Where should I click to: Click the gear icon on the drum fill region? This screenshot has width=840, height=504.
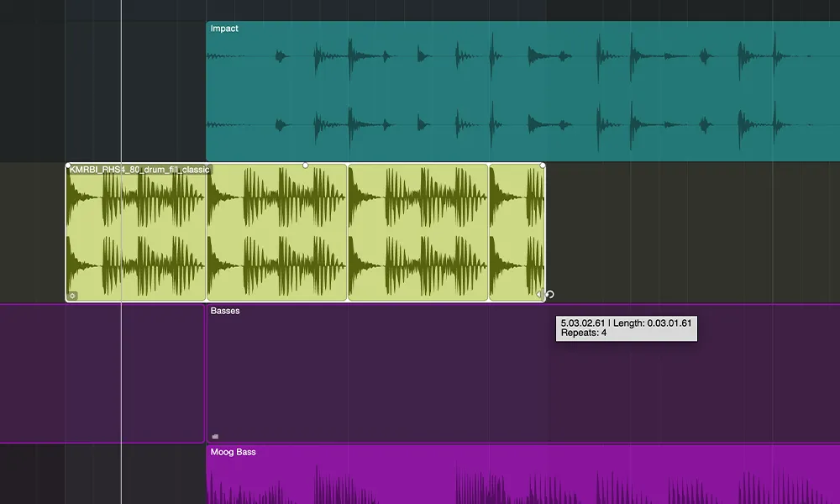(x=72, y=296)
